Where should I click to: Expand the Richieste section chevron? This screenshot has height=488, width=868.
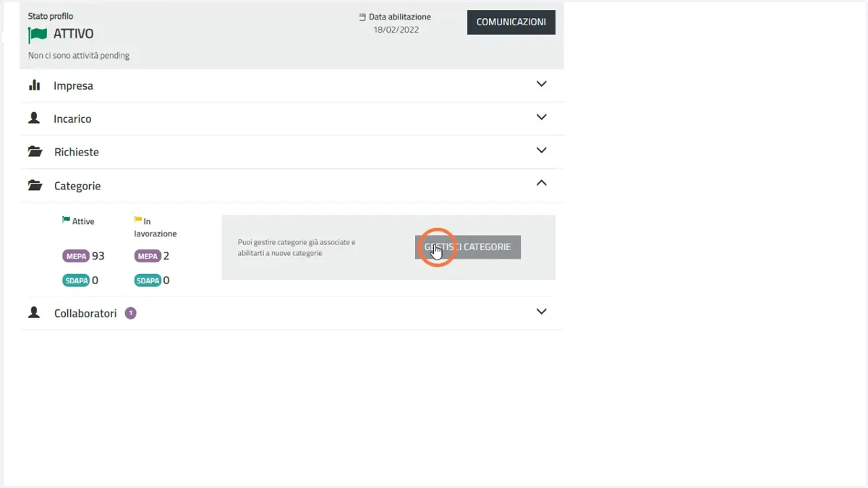541,150
